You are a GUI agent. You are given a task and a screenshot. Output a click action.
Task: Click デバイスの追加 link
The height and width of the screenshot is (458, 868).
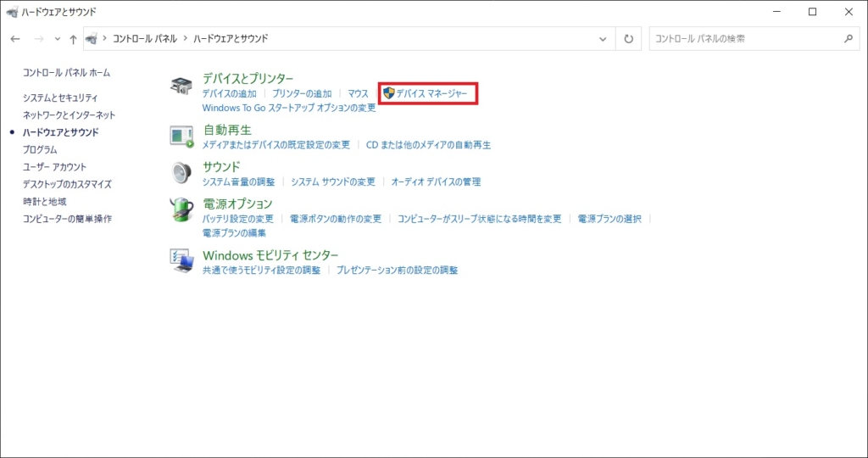tap(229, 93)
